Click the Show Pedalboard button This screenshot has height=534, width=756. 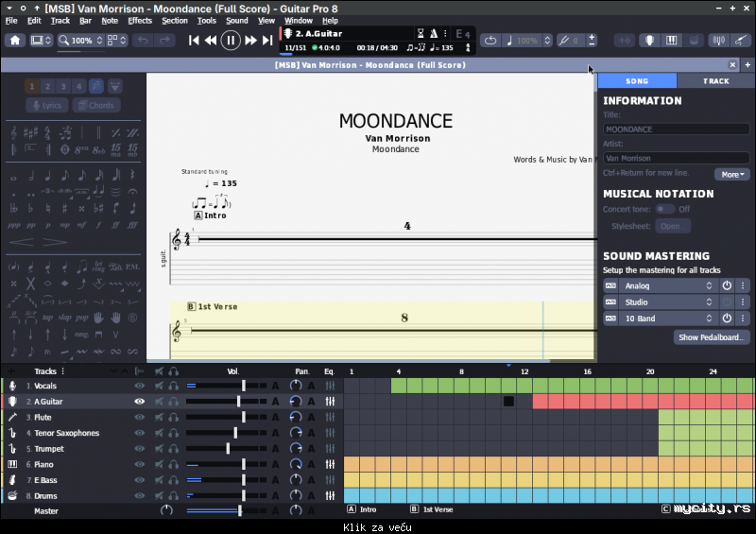click(712, 337)
